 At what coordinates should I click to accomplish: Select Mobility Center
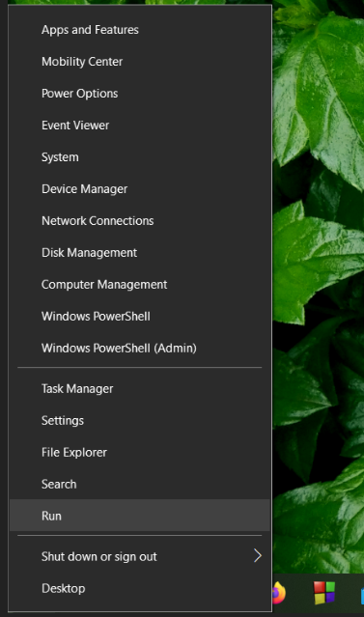pos(140,62)
